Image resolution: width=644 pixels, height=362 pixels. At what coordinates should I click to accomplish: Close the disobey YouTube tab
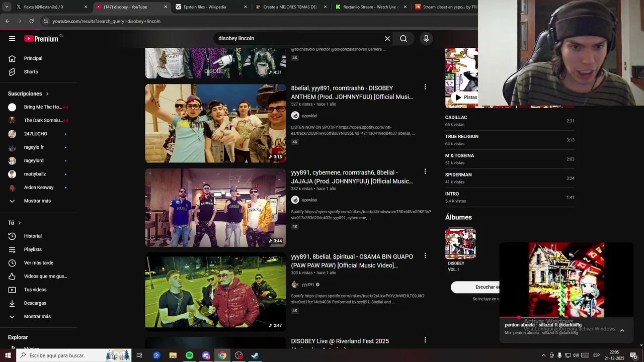pos(166,7)
